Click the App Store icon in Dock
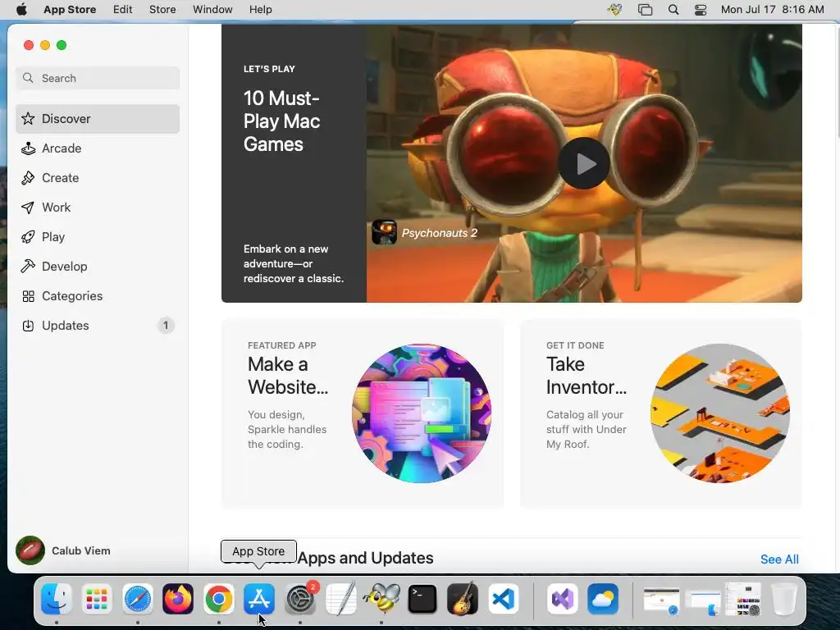The width and height of the screenshot is (840, 630). click(259, 599)
